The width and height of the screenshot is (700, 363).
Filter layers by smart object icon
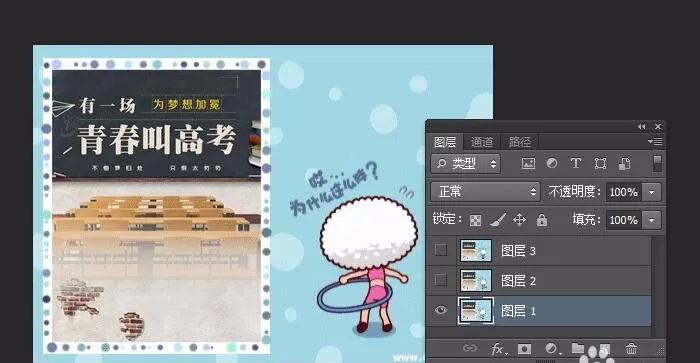click(624, 163)
